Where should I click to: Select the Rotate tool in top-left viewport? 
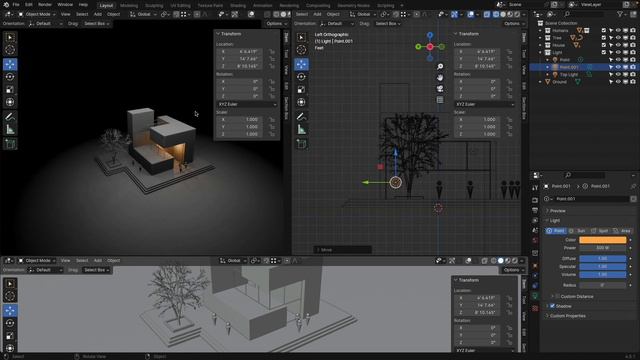(10, 77)
